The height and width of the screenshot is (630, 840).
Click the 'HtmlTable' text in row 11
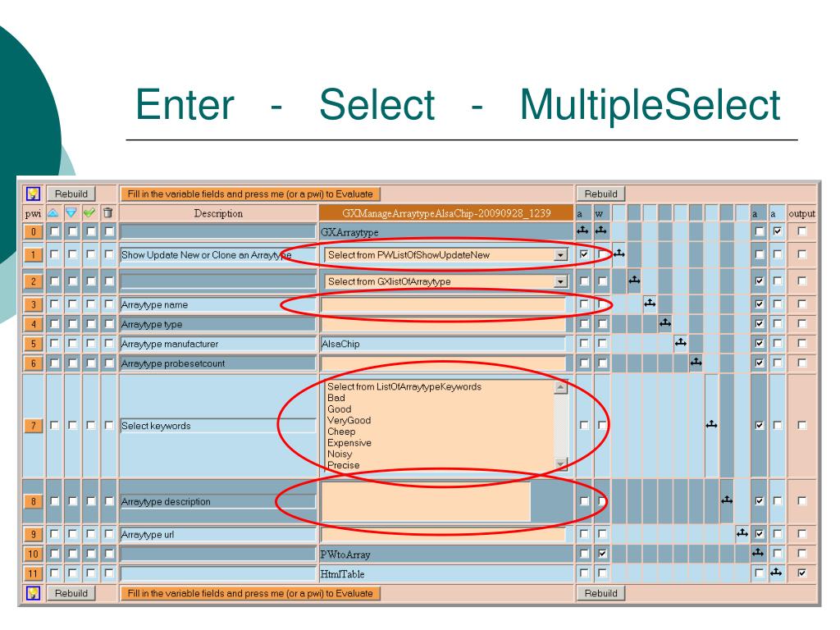coord(342,573)
